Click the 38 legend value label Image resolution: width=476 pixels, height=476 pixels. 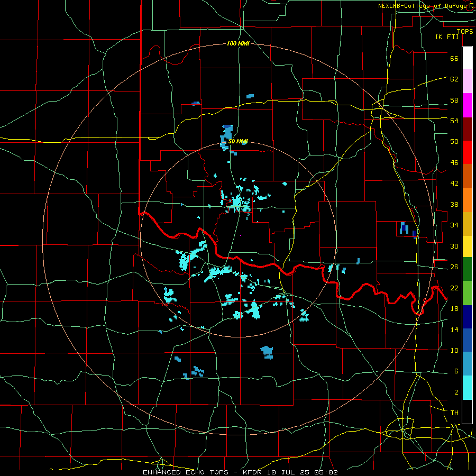[454, 204]
